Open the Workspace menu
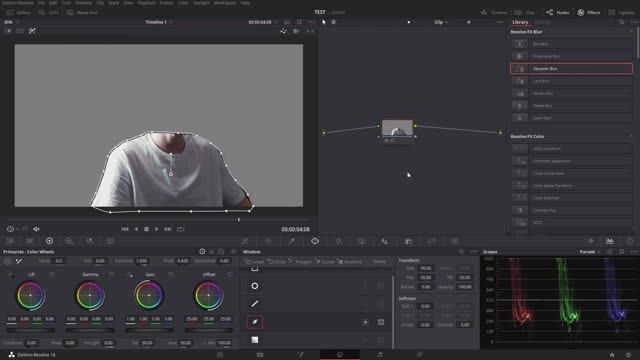 [x=225, y=3]
